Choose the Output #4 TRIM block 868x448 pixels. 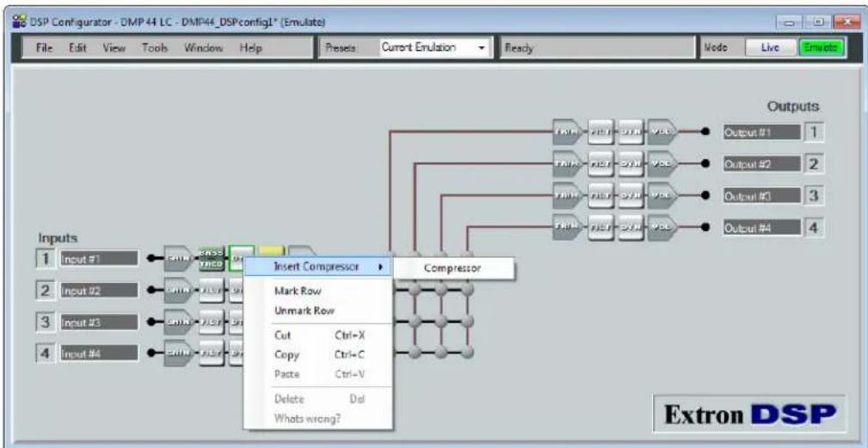coord(568,227)
